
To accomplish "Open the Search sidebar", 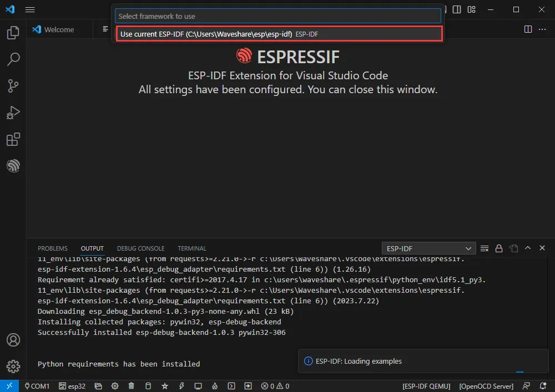I will (x=13, y=59).
